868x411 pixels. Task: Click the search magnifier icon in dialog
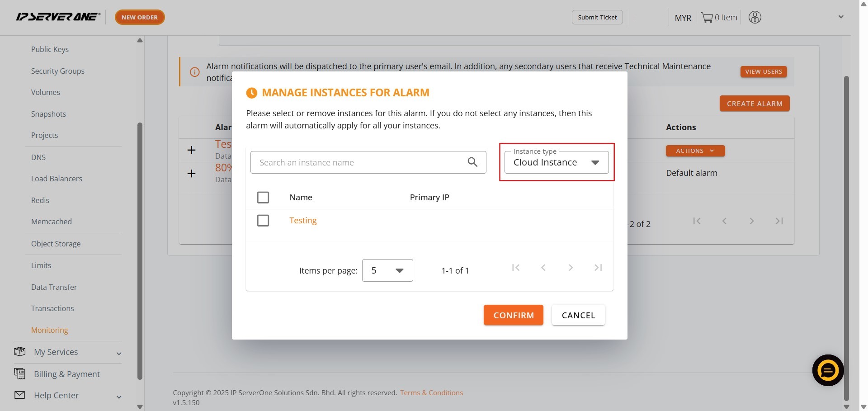tap(472, 162)
